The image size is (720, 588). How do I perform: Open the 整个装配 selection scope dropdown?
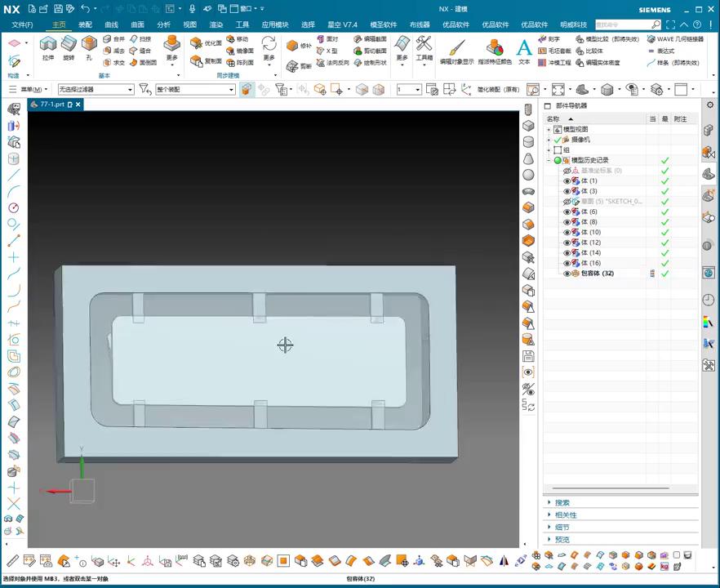click(231, 89)
